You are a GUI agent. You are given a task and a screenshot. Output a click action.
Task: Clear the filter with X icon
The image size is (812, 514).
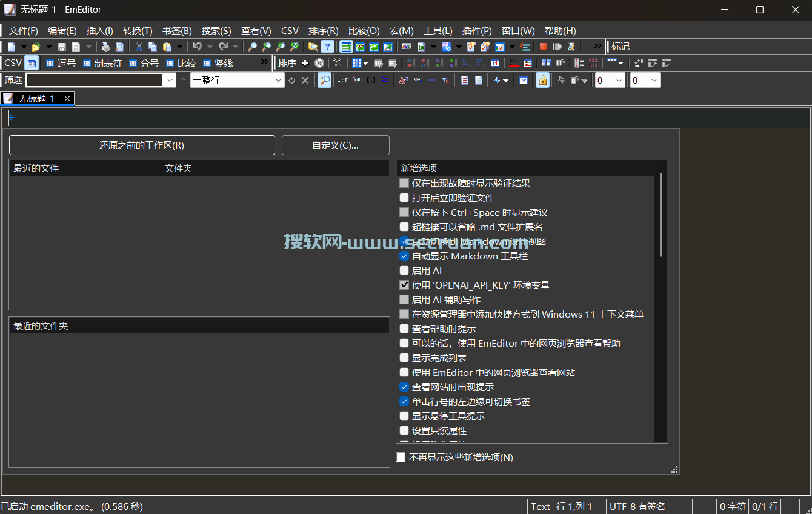click(x=305, y=80)
